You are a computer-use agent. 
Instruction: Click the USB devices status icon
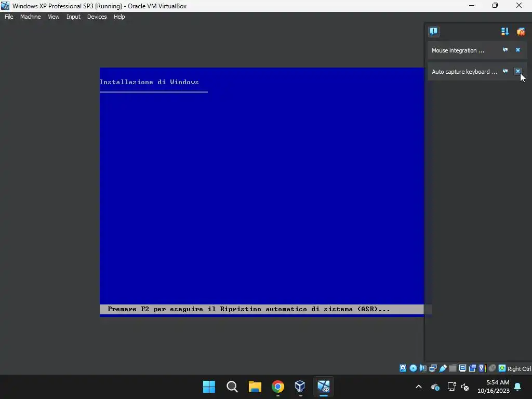(443, 368)
